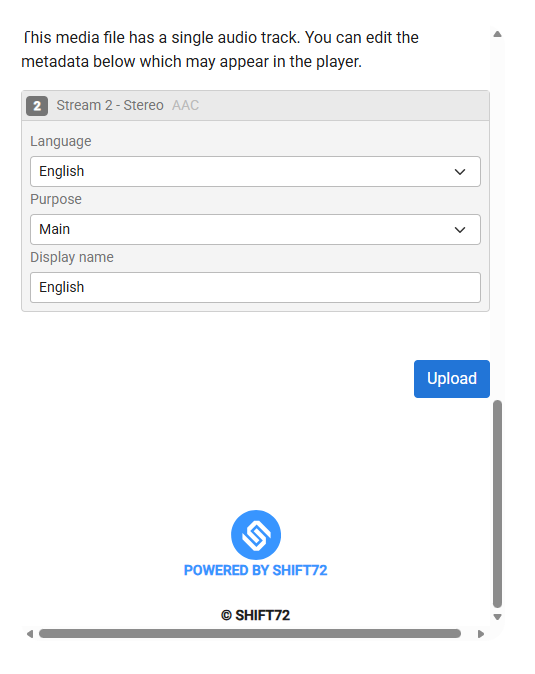Click the blue Upload button
This screenshot has height=674, width=535.
[x=452, y=379]
